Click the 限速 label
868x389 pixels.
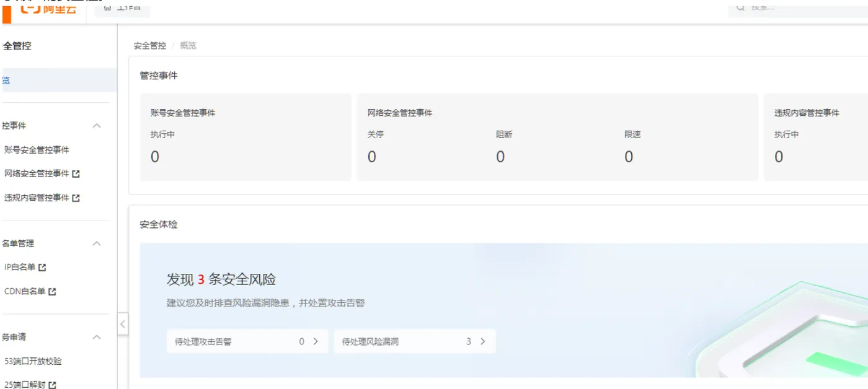pos(632,134)
